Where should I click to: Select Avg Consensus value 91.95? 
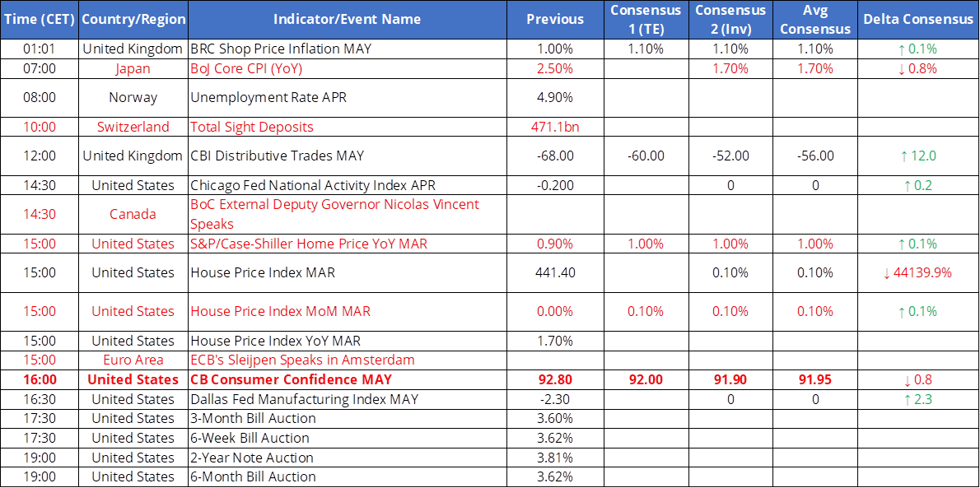[x=815, y=379]
